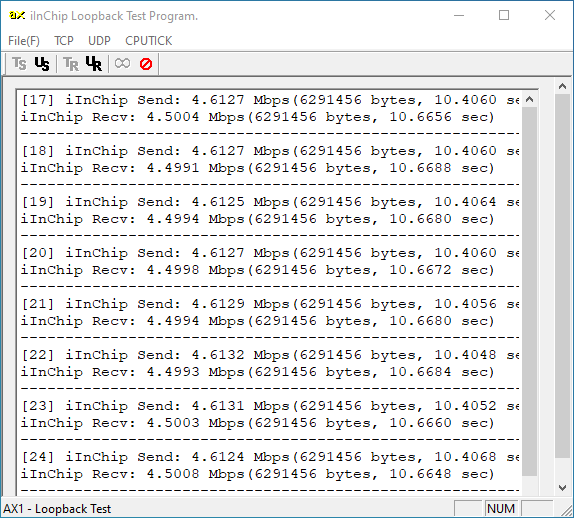Click the '[21] iInChip Send: 4.6129' line

point(270,304)
